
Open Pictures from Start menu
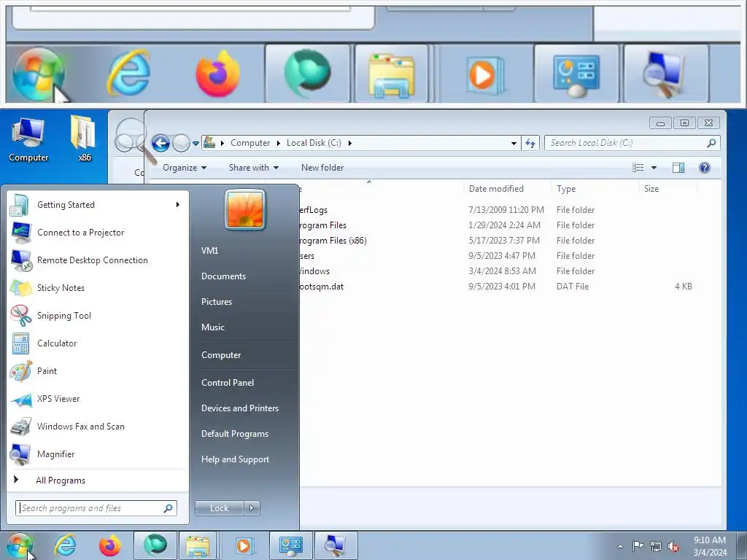tap(217, 302)
